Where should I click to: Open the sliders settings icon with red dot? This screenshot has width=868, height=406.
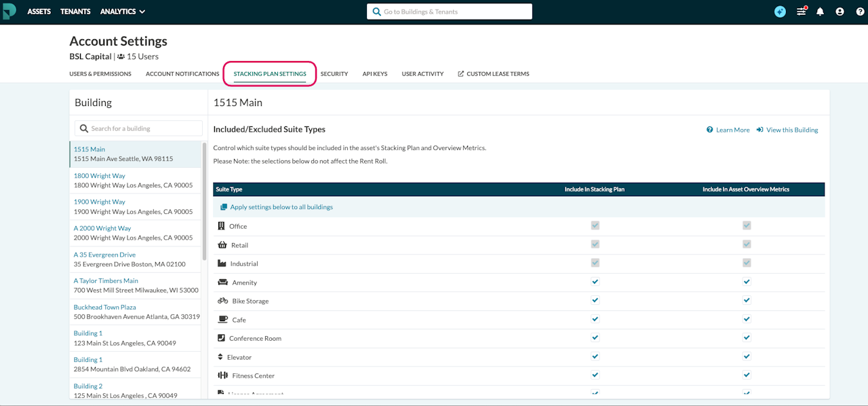(802, 12)
